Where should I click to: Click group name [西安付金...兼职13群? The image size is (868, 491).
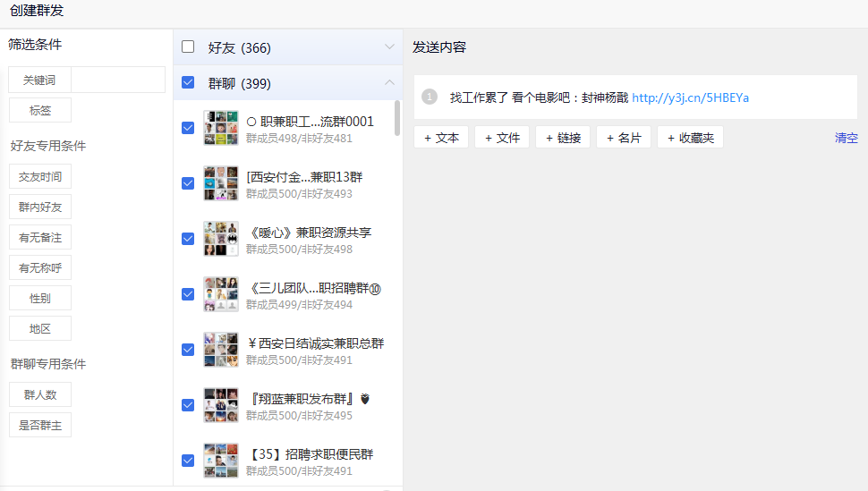click(304, 177)
